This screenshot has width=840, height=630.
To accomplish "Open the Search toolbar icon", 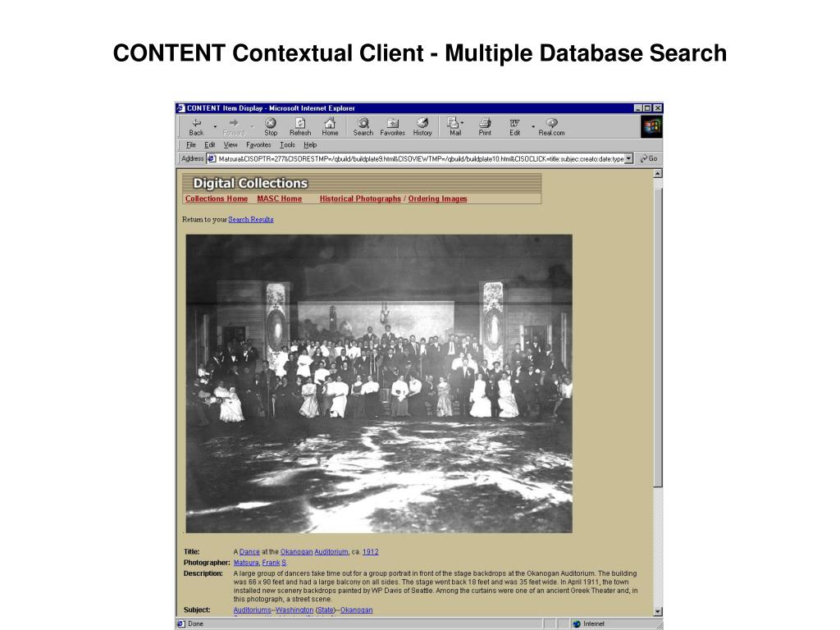I will coord(363,123).
